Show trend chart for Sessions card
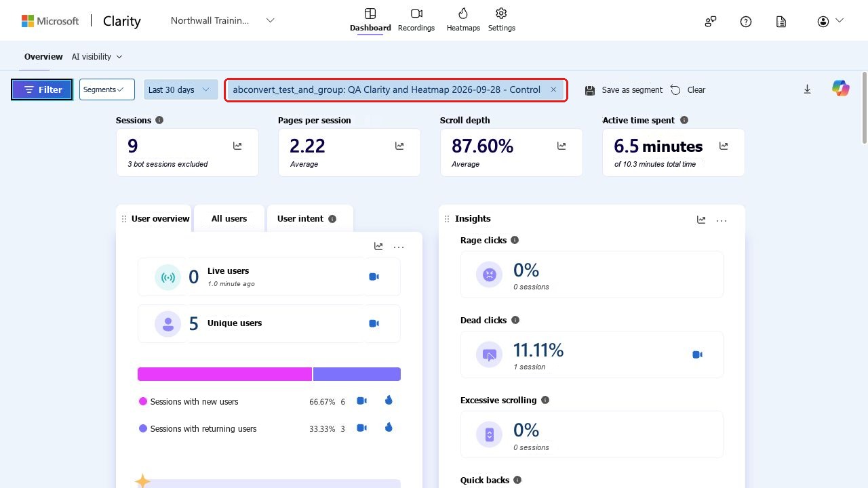The image size is (868, 488). (237, 146)
